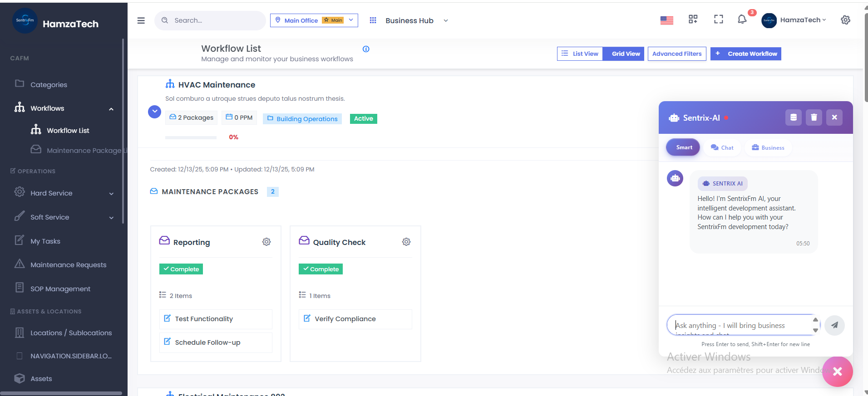Image resolution: width=868 pixels, height=396 pixels.
Task: Open the Main Office location dropdown
Action: pos(314,20)
